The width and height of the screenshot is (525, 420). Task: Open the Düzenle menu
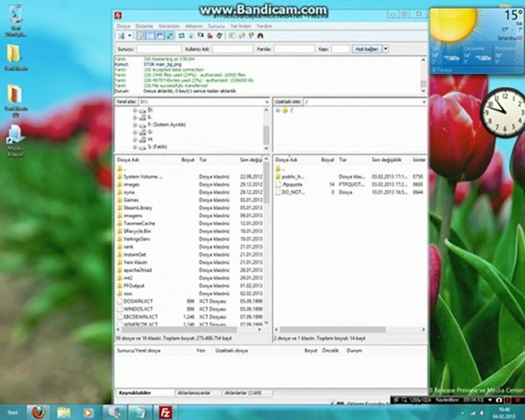tap(144, 26)
